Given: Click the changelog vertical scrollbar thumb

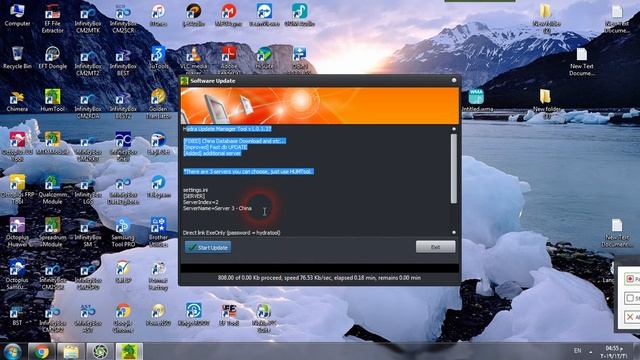Looking at the screenshot, I should [x=453, y=168].
